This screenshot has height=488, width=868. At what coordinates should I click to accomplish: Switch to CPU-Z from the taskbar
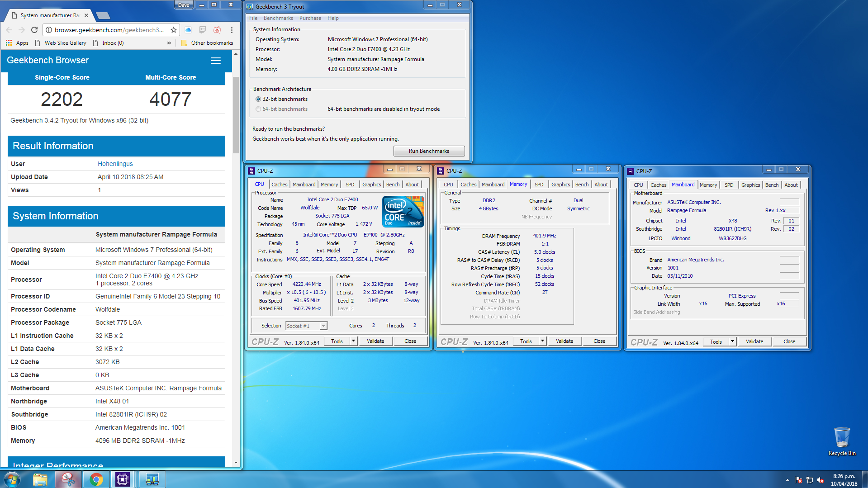tap(123, 479)
